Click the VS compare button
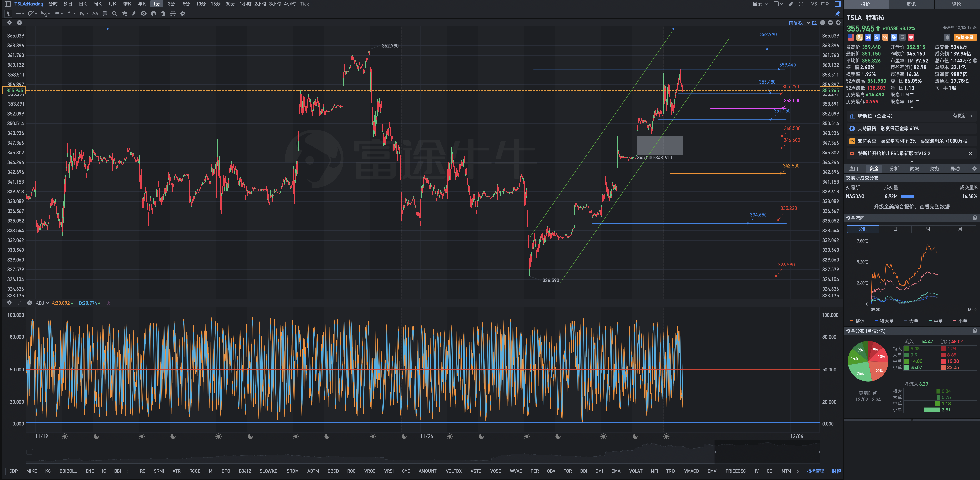Image resolution: width=980 pixels, height=480 pixels. [x=814, y=4]
